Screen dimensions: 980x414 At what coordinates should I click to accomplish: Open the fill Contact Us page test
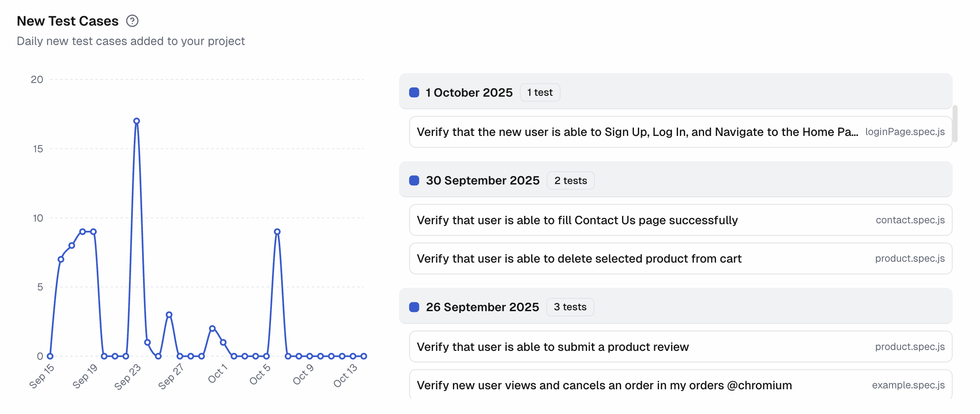pyautogui.click(x=577, y=220)
